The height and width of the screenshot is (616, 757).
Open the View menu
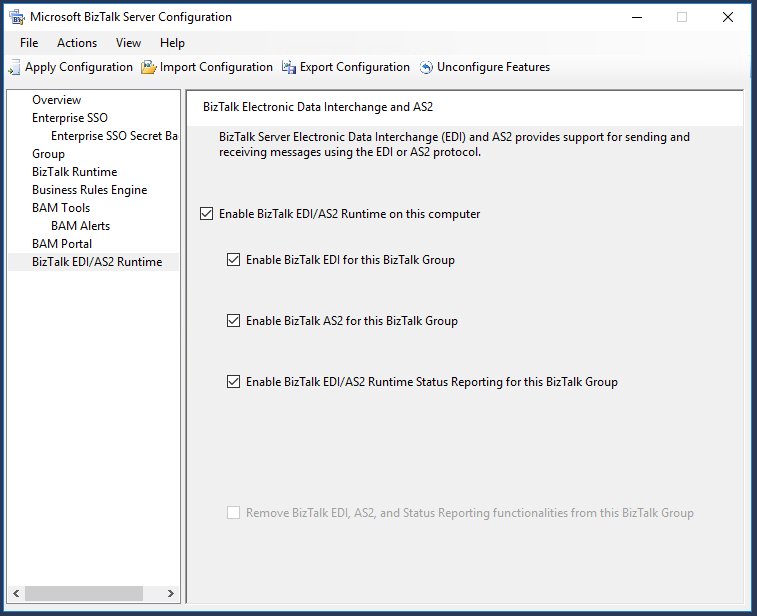pyautogui.click(x=128, y=43)
